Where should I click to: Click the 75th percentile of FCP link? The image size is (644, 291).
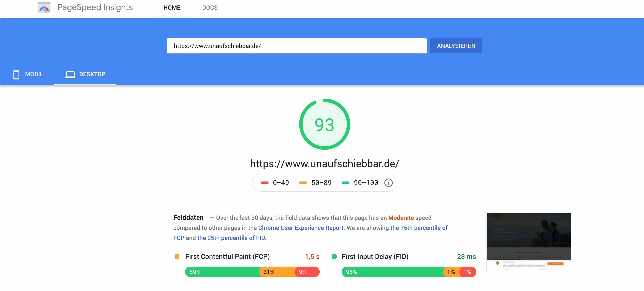point(419,228)
